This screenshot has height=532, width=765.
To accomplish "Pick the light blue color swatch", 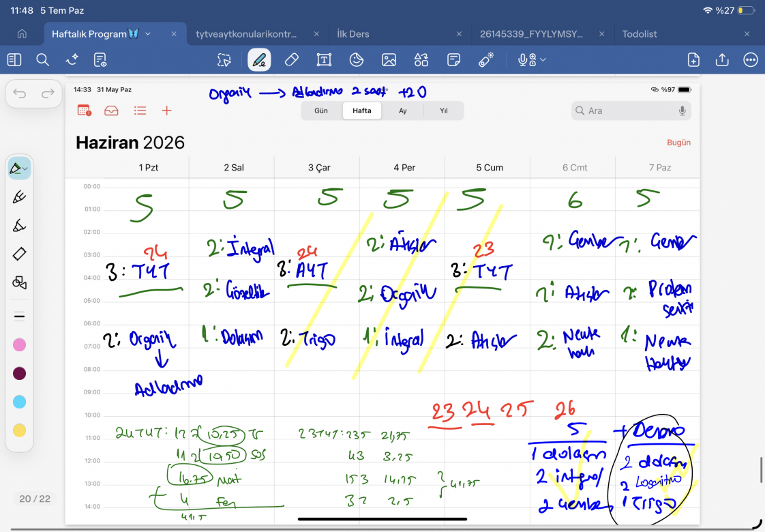I will click(20, 402).
